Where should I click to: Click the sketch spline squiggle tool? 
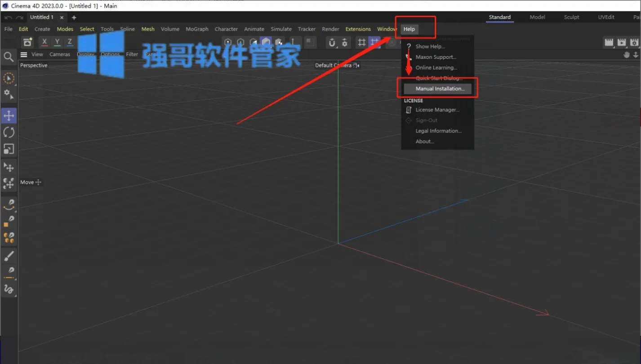tap(9, 289)
